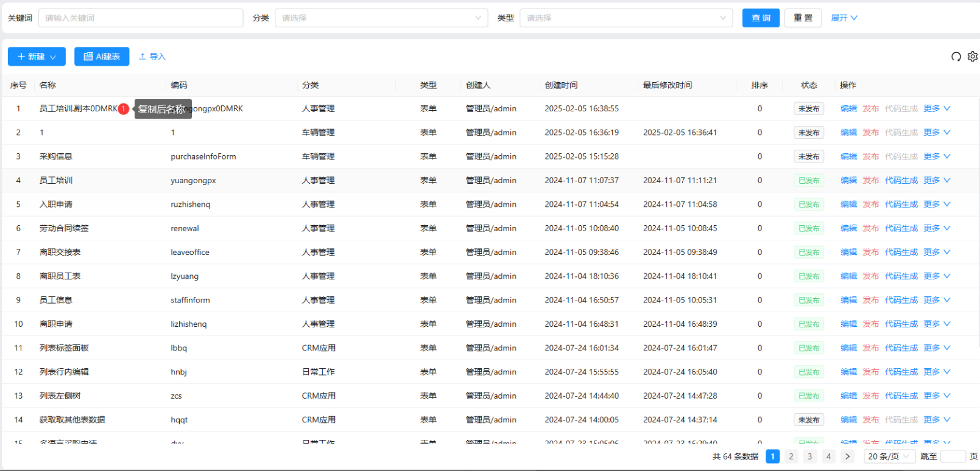The image size is (980, 471).
Task: Focus the 关键词 keyword input field
Action: coord(141,18)
